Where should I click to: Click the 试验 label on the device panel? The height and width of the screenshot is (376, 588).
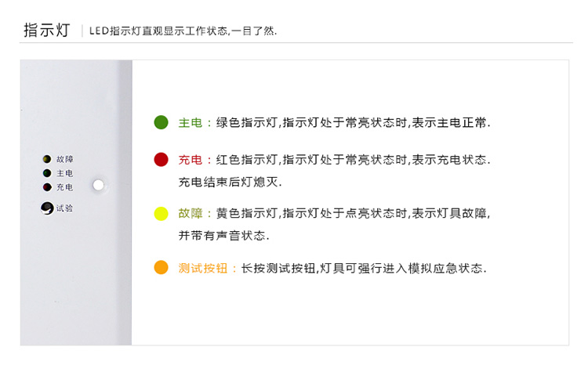click(65, 208)
